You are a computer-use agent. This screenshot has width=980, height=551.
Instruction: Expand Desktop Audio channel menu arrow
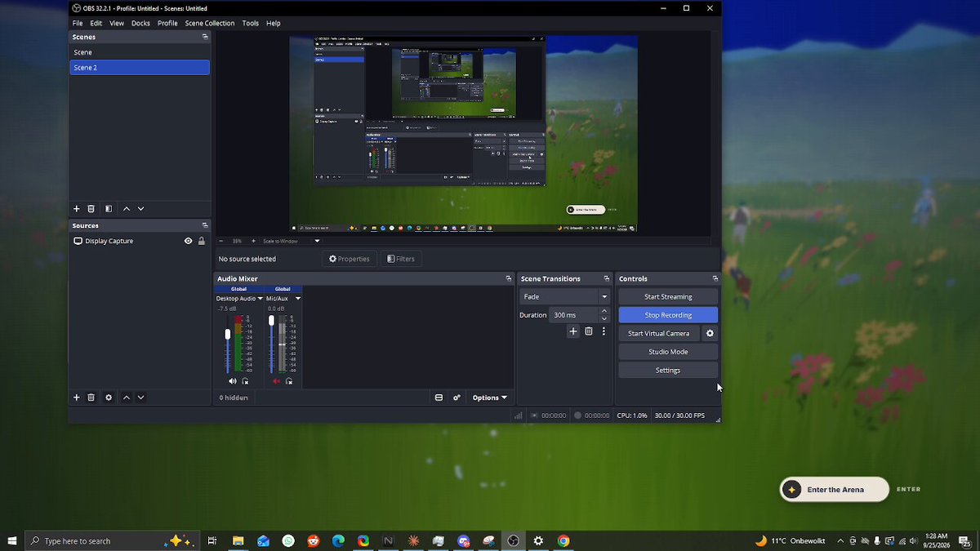tap(261, 299)
